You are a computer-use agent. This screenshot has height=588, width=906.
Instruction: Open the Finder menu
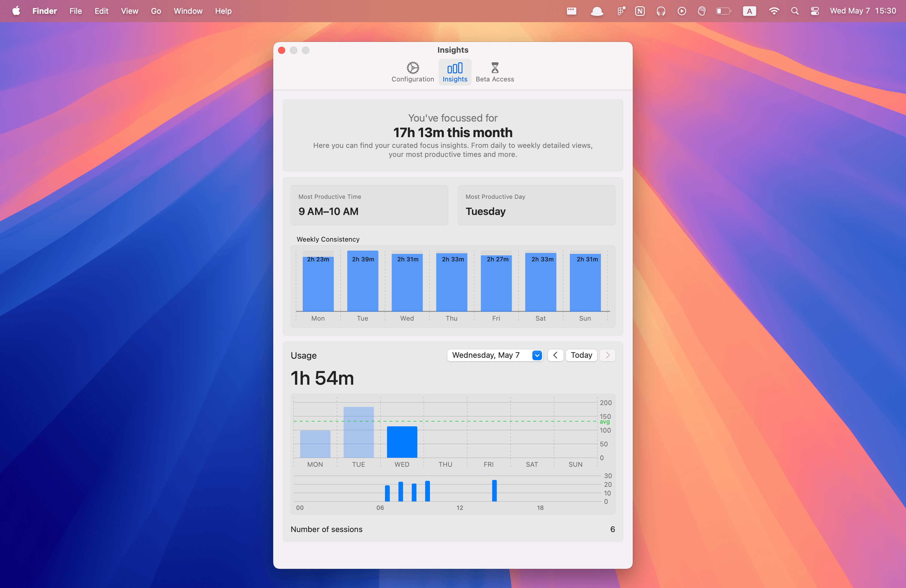click(x=45, y=11)
